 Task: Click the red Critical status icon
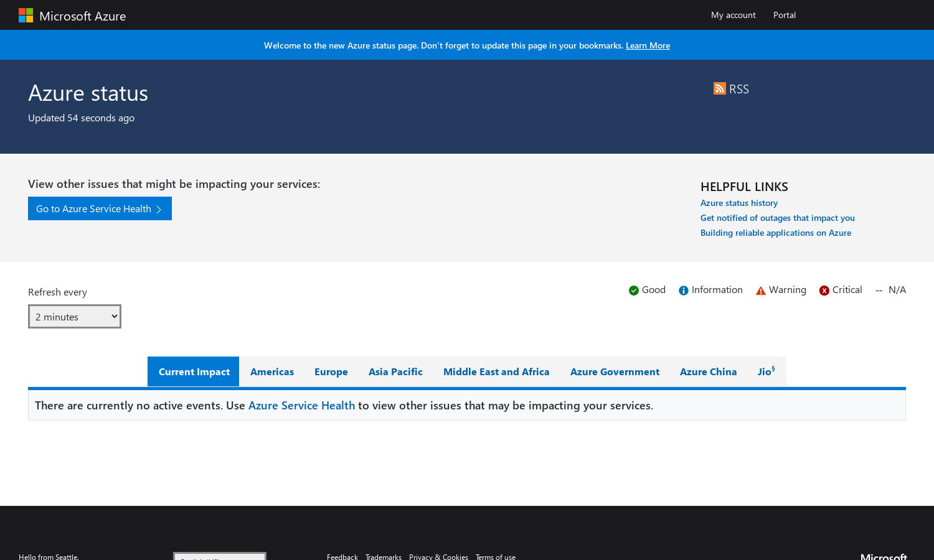tap(824, 291)
